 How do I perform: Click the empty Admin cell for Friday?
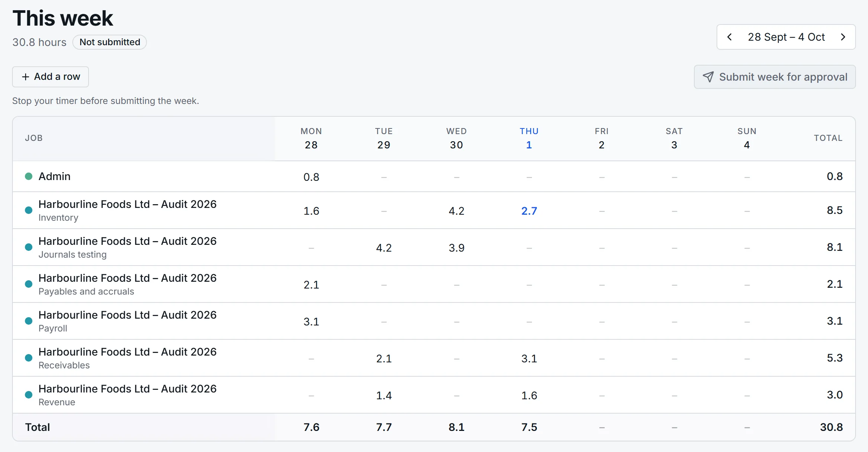pos(602,177)
